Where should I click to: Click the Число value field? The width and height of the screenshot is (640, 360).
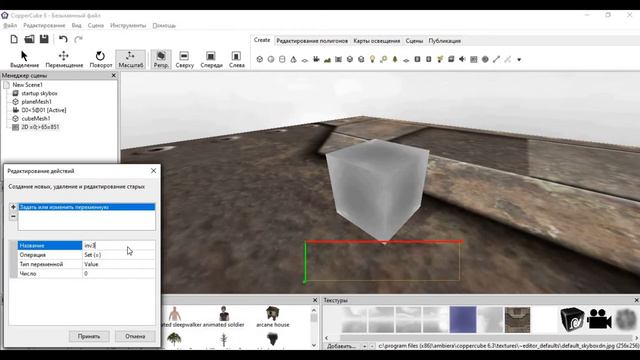(x=118, y=273)
